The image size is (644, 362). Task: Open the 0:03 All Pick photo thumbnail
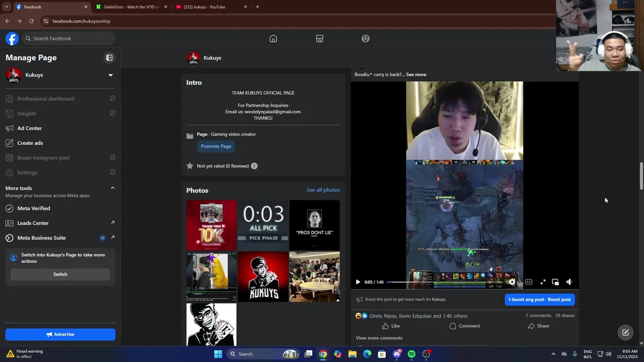[x=263, y=225]
